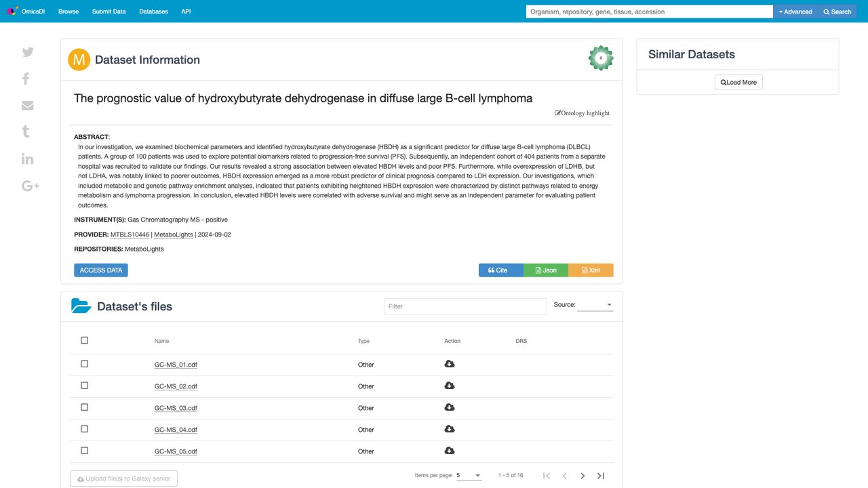Open the MTBLS10446 provider link
Image resolution: width=868 pixels, height=488 pixels.
(130, 235)
